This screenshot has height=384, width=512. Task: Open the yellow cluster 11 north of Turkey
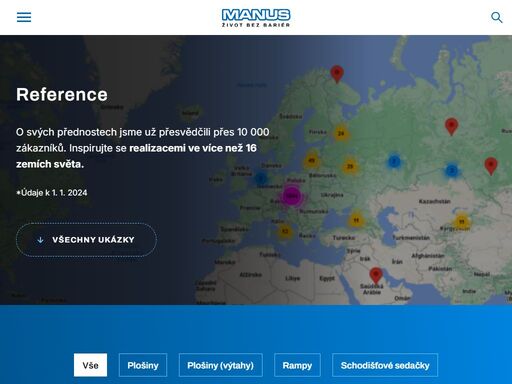coord(356,220)
